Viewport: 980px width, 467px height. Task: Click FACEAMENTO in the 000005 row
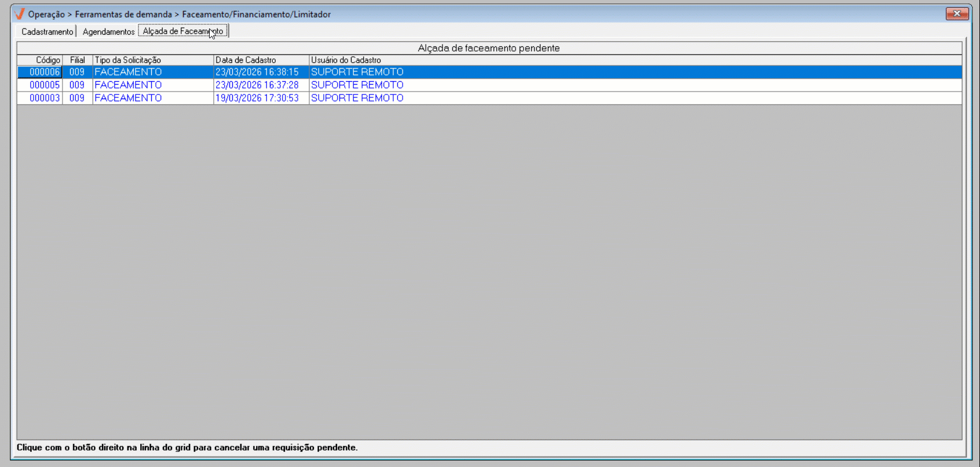pos(128,85)
